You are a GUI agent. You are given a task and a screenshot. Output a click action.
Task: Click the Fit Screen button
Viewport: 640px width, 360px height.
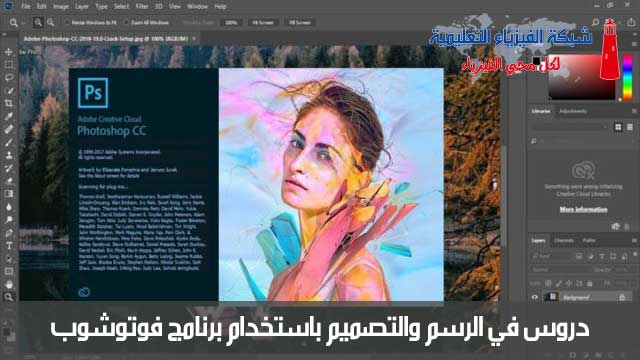point(263,22)
